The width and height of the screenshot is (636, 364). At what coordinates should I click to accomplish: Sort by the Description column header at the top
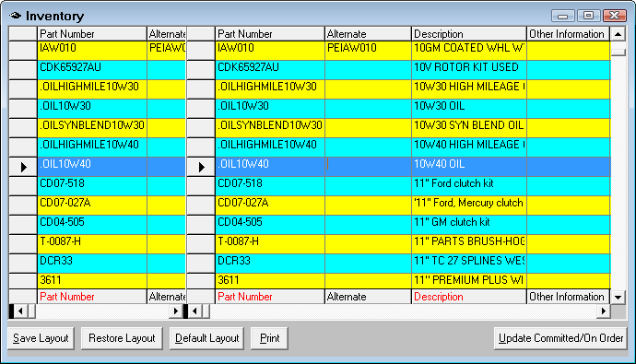click(x=469, y=34)
